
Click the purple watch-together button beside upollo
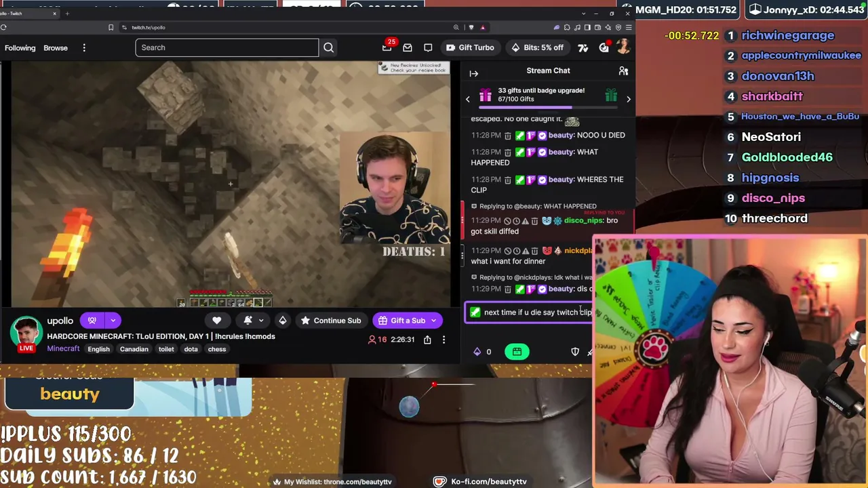(92, 321)
